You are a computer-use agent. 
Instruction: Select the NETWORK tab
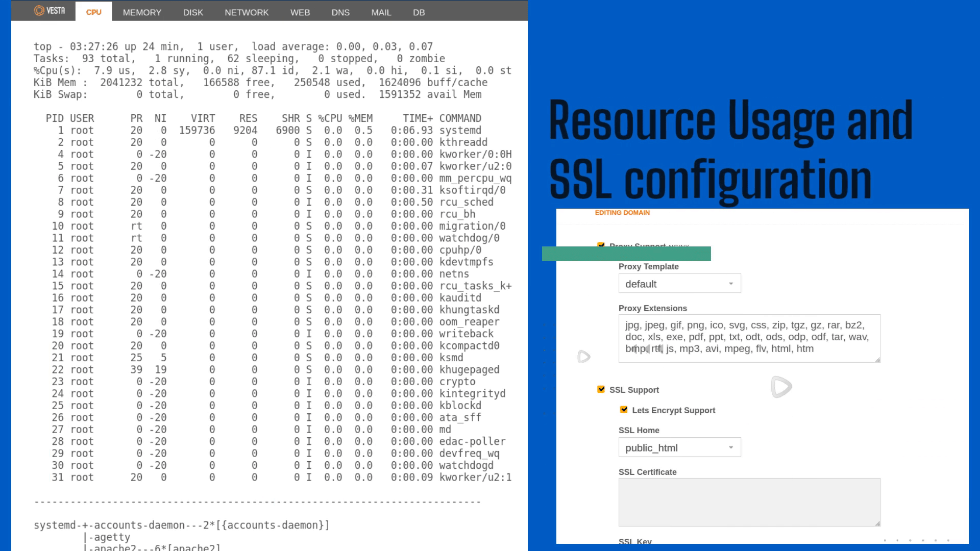coord(247,12)
